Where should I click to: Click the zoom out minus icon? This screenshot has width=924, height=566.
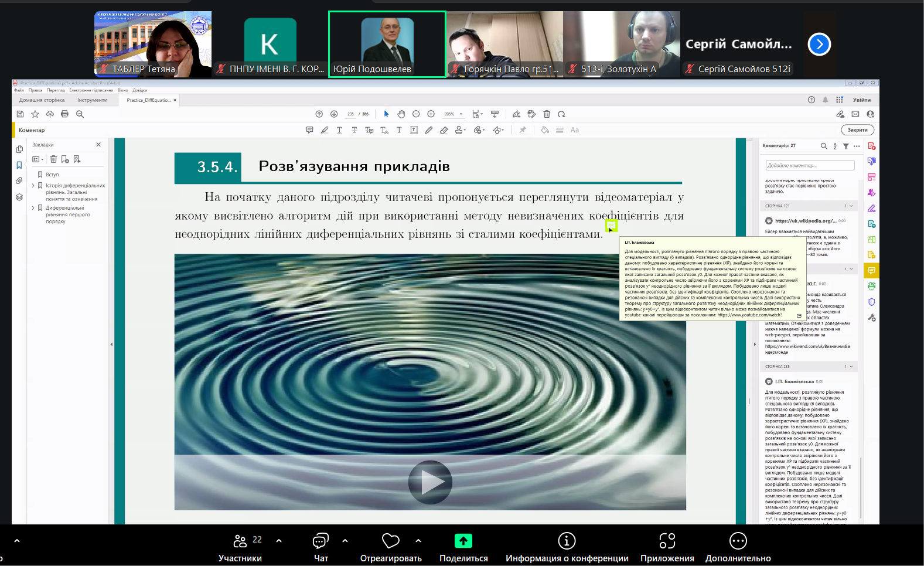416,114
